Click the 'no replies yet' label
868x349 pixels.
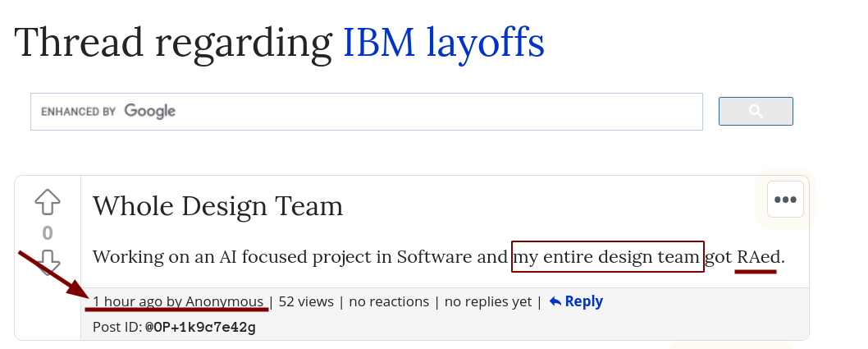click(488, 301)
